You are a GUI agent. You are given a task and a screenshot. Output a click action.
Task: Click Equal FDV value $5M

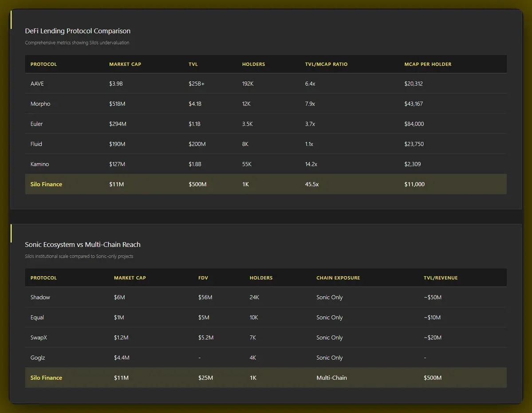point(204,317)
